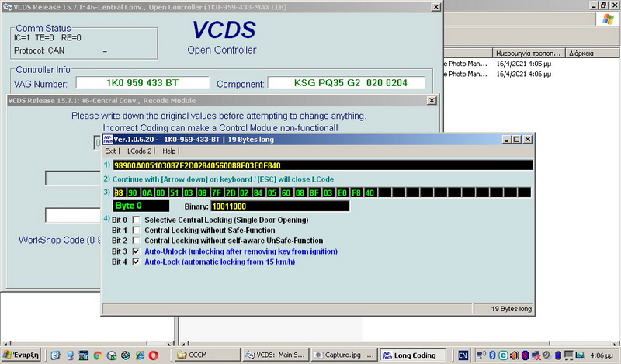Uncheck Bit 3 Auto-Unlock checkbox
Image resolution: width=621 pixels, height=364 pixels.
coord(136,251)
